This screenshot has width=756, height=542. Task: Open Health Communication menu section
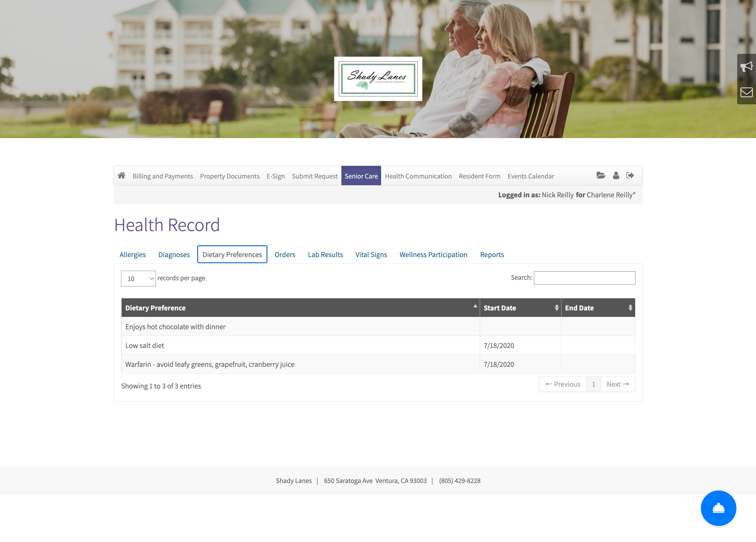[418, 175]
